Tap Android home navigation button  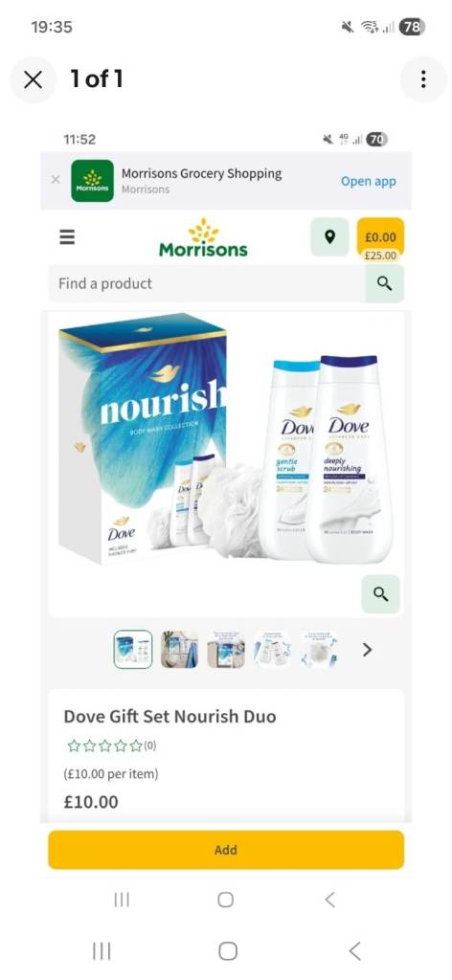click(x=228, y=951)
